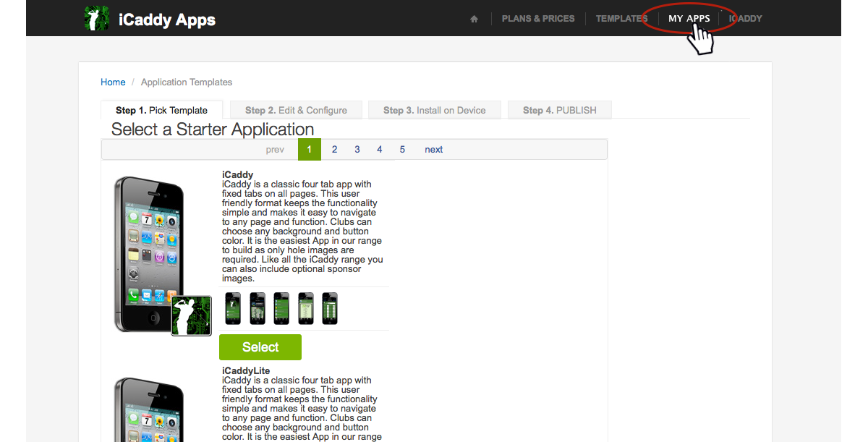Viewport: 868px width, 442px height.
Task: Click the iCaddy template title text
Action: point(238,174)
